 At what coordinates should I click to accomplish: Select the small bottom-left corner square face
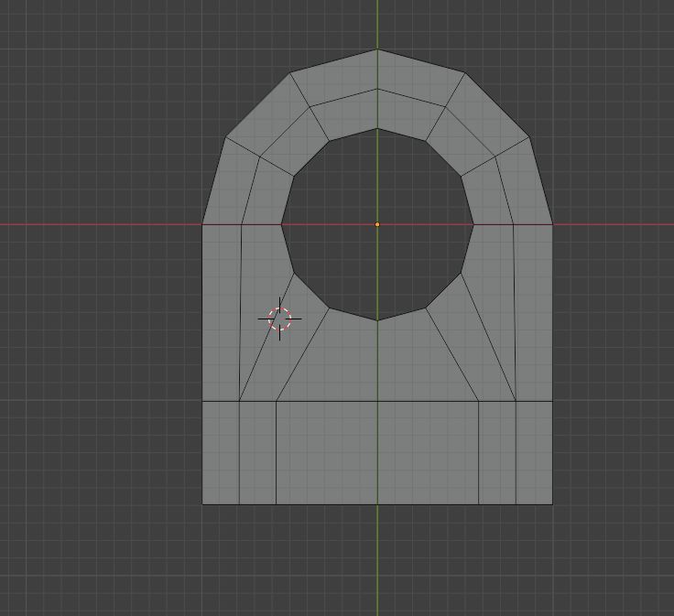coord(221,452)
